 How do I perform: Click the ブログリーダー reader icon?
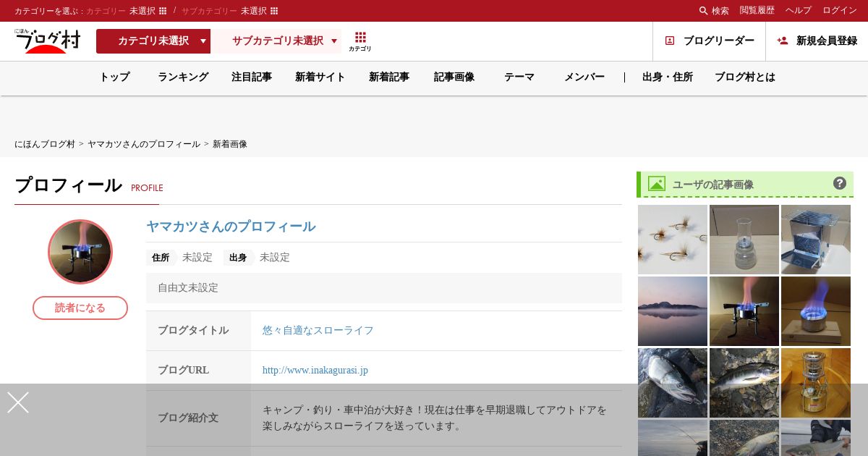(670, 41)
